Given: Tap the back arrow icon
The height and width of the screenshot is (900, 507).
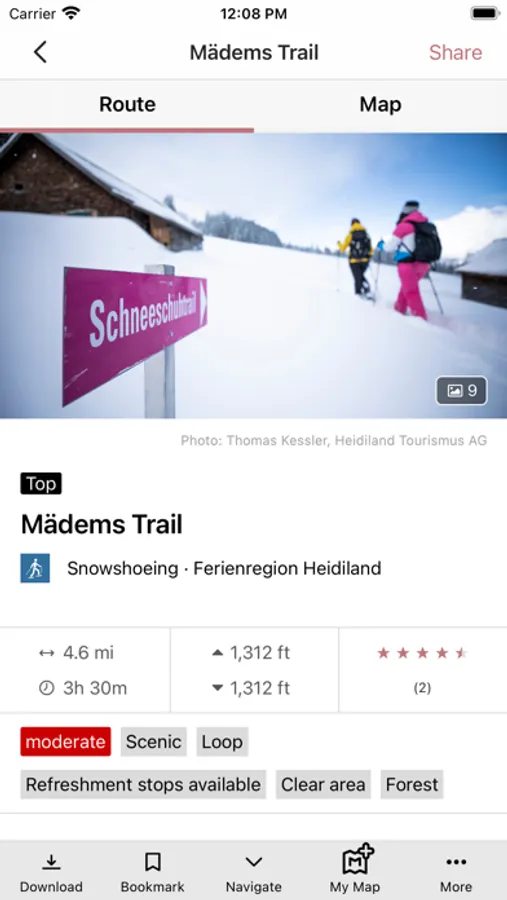Looking at the screenshot, I should point(40,52).
